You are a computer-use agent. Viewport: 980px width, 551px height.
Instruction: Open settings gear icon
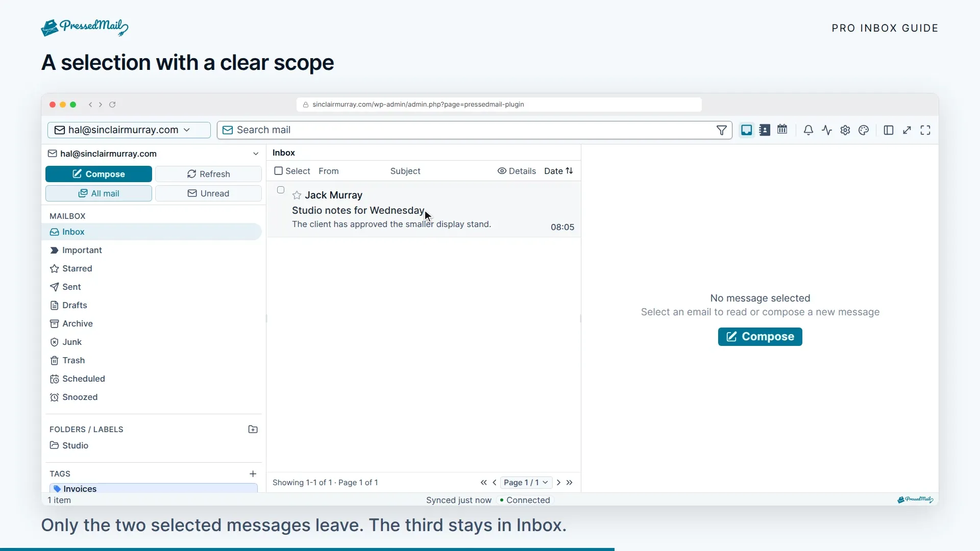click(845, 131)
